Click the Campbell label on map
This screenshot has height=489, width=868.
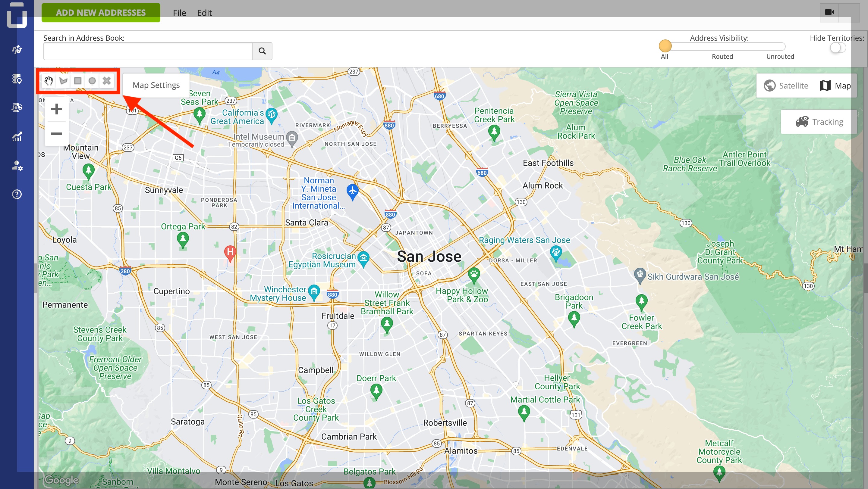click(316, 370)
